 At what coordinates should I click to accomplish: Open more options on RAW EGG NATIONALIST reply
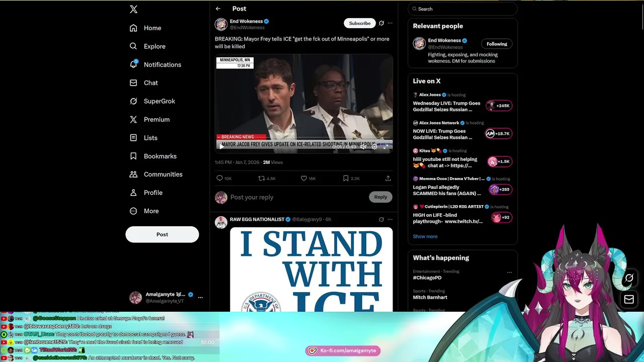click(x=390, y=220)
